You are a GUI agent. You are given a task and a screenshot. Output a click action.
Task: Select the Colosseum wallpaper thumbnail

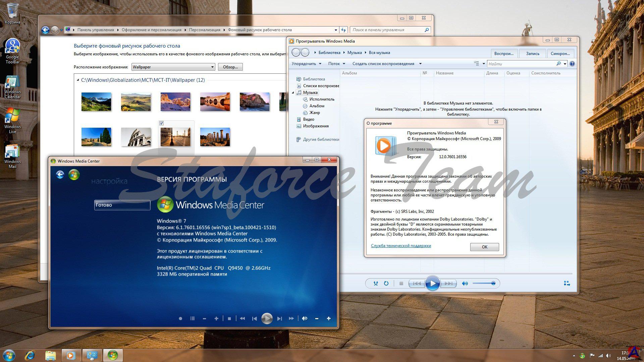click(136, 137)
